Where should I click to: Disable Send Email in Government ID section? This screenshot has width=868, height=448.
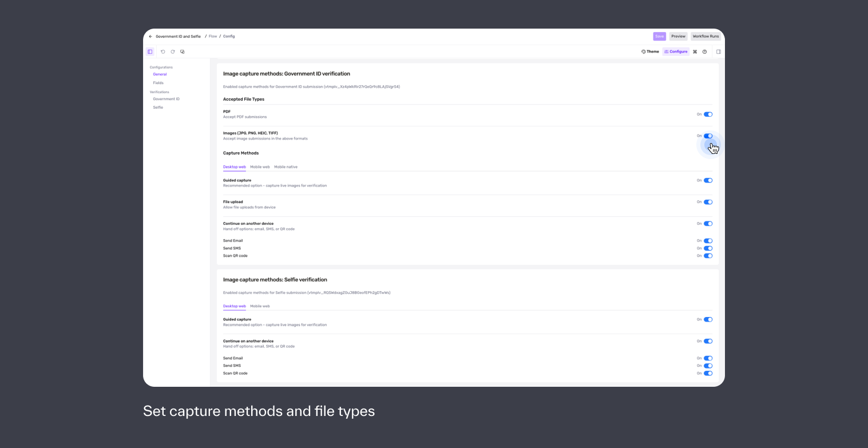708,241
